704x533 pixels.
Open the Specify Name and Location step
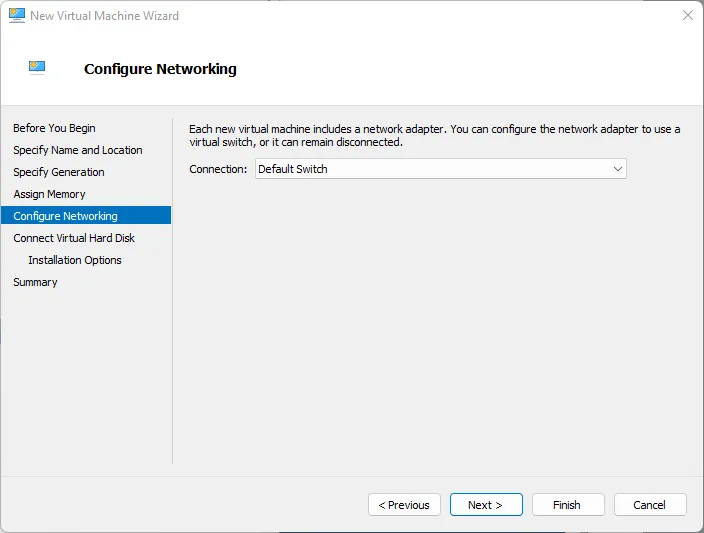pos(77,150)
